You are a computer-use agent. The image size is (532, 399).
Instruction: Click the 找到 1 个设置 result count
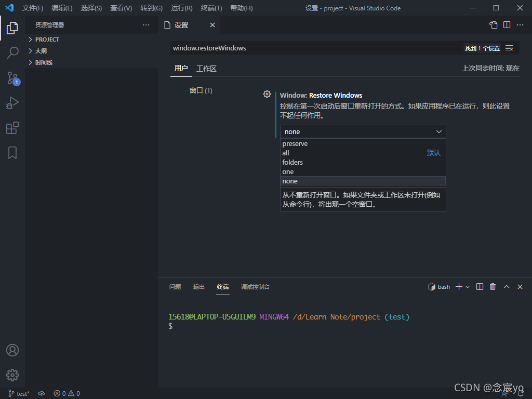click(x=482, y=48)
